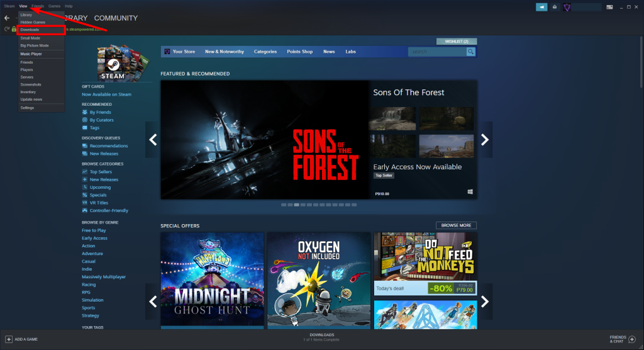This screenshot has height=350, width=644.
Task: Select Downloads in the View menu
Action: (41, 30)
